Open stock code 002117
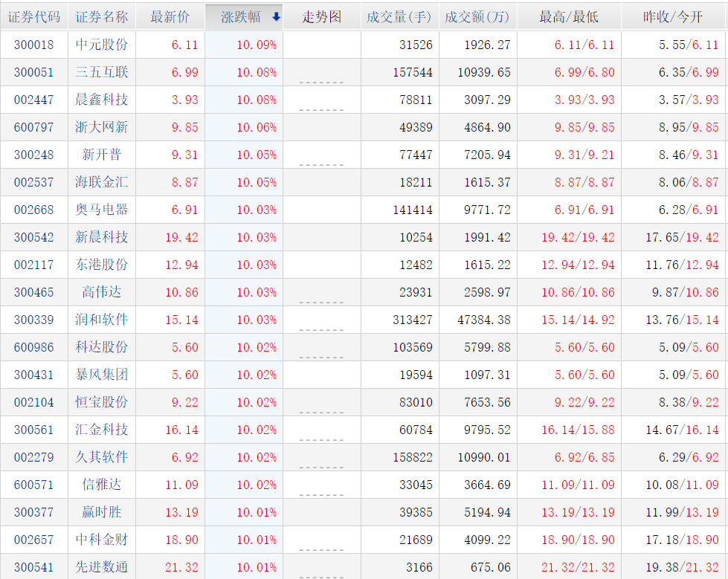 click(34, 265)
